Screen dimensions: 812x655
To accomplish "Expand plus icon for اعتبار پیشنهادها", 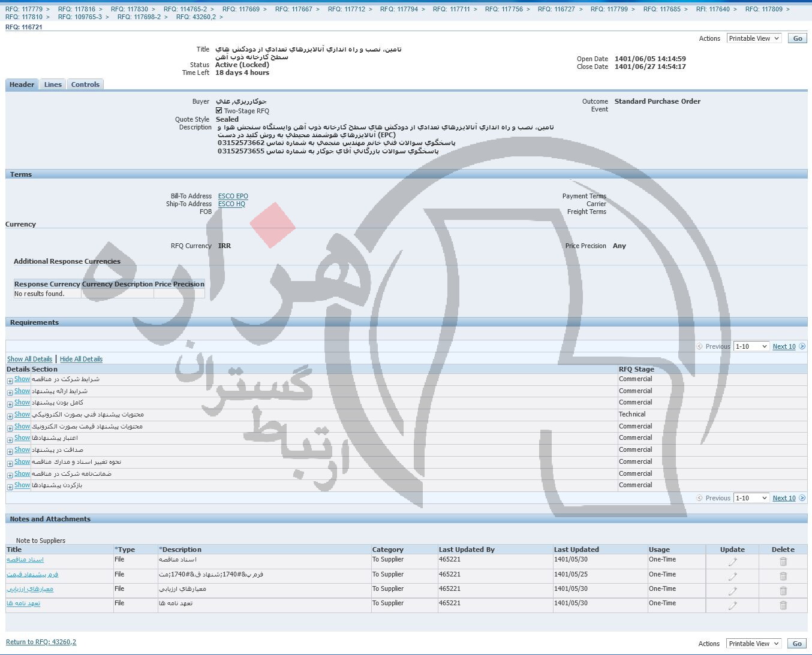I will 10,439.
